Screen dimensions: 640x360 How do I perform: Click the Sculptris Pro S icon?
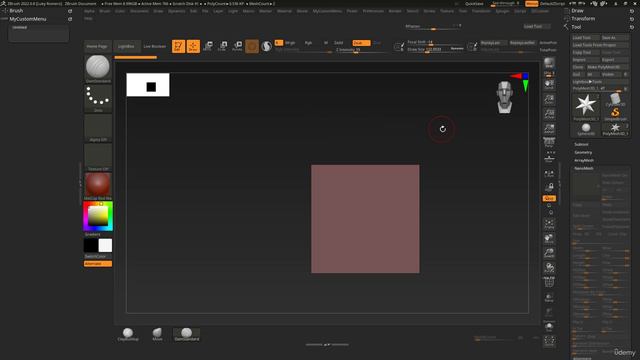coord(267,46)
